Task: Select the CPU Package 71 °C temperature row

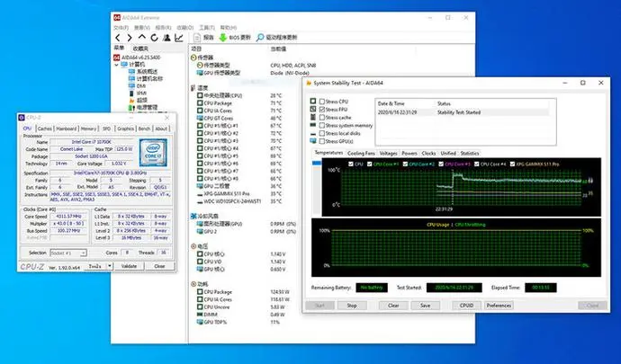Action: click(x=239, y=103)
